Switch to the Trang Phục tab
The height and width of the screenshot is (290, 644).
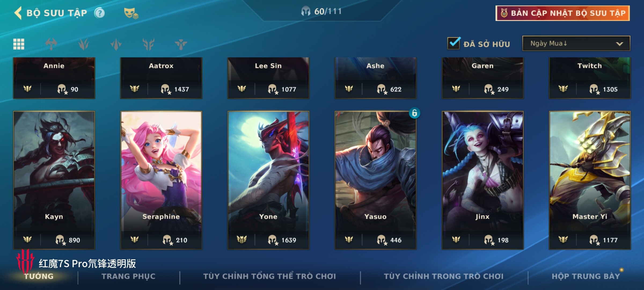129,276
